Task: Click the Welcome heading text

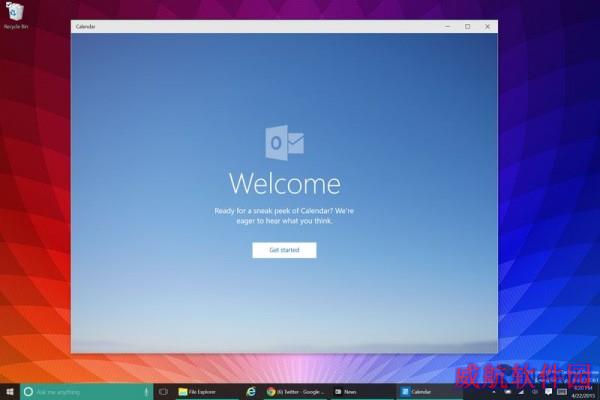Action: (285, 184)
